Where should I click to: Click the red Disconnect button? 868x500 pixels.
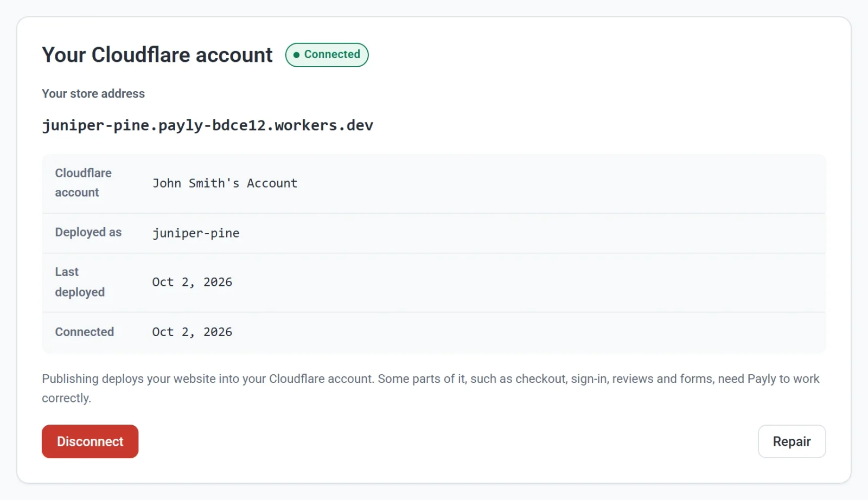point(90,441)
